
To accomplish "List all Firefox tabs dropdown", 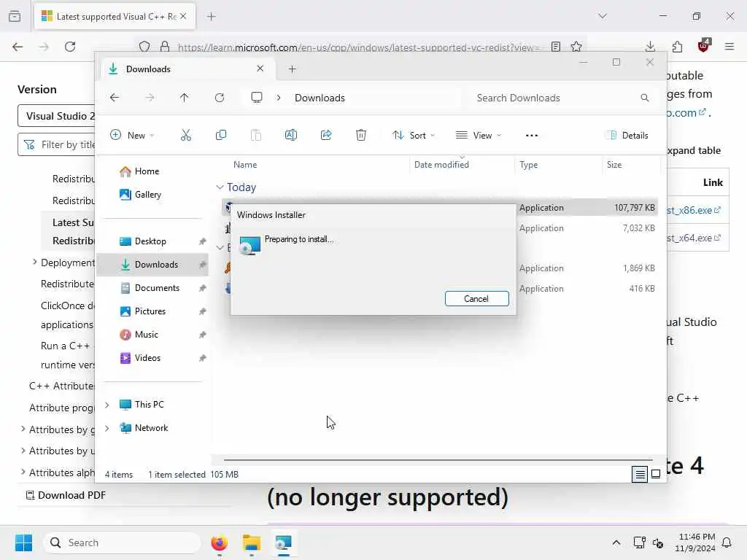I will (x=603, y=16).
